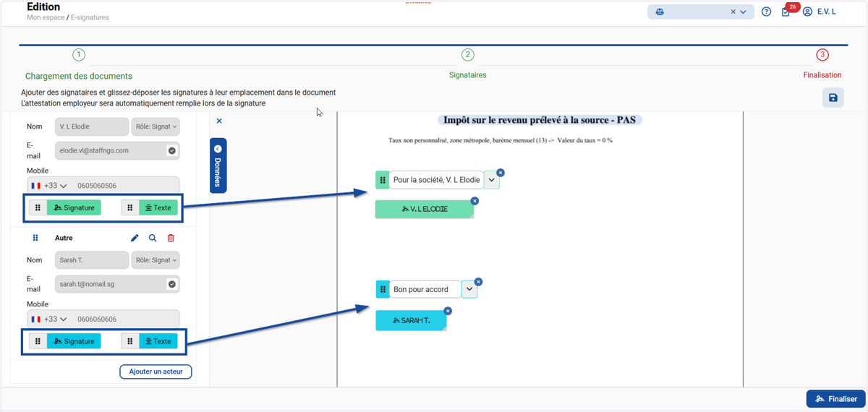This screenshot has height=412, width=868.
Task: Click the drag handle next to Autre
Action: coord(35,238)
